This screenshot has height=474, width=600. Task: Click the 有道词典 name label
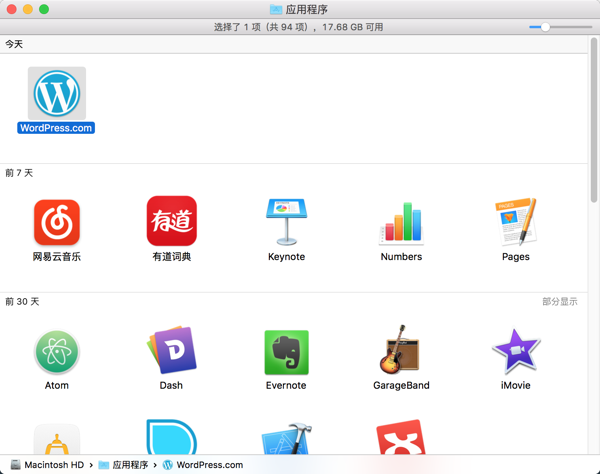171,257
